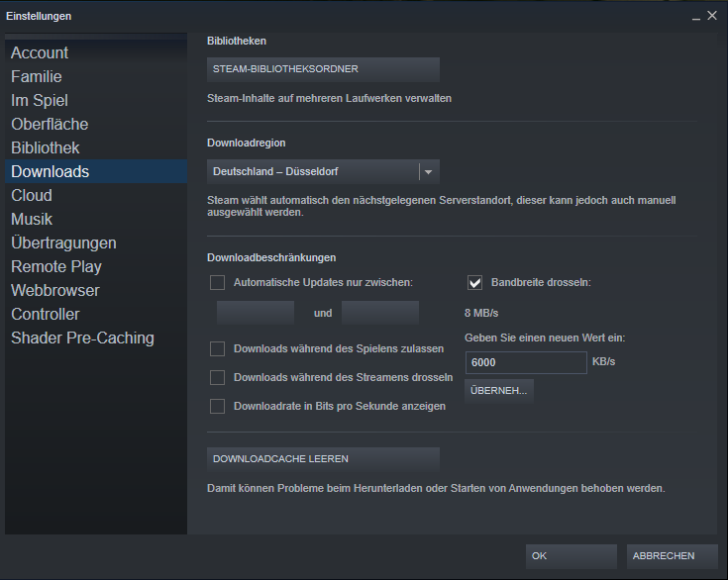Screen dimensions: 728x580
Task: Open Cloud settings
Action: coord(96,195)
